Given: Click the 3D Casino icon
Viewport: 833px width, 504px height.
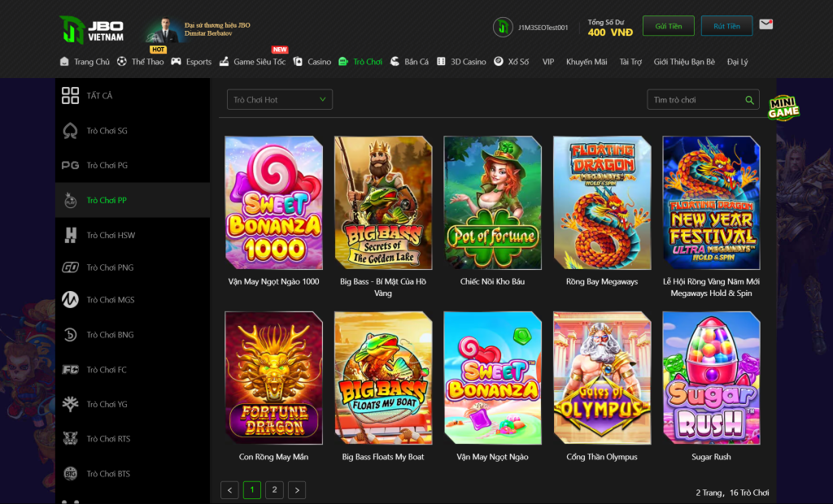Looking at the screenshot, I should click(441, 62).
